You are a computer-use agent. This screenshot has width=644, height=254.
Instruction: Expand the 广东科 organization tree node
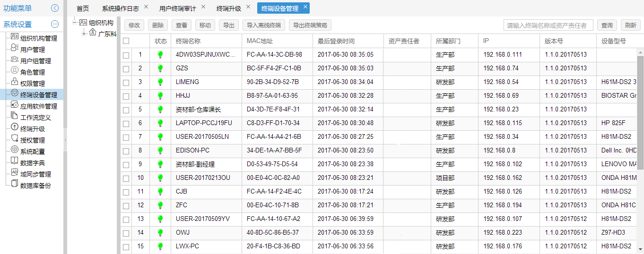84,33
